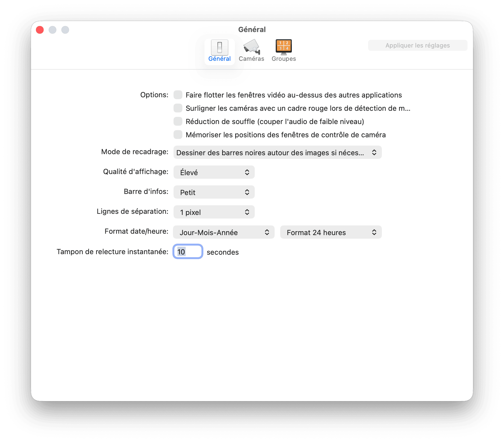The image size is (504, 442).
Task: Click the 'Lignes de séparation:' label
Action: point(133,211)
